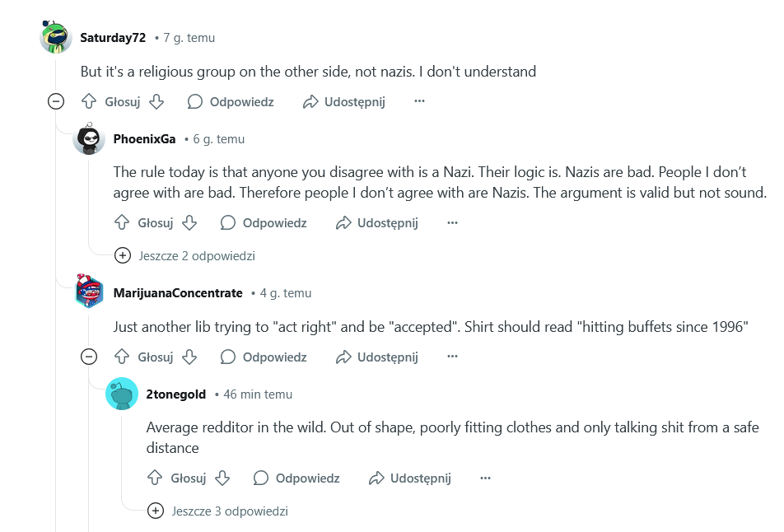Open more options on Saturday72's comment
Image resolution: width=784 pixels, height=532 pixels.
(x=419, y=101)
